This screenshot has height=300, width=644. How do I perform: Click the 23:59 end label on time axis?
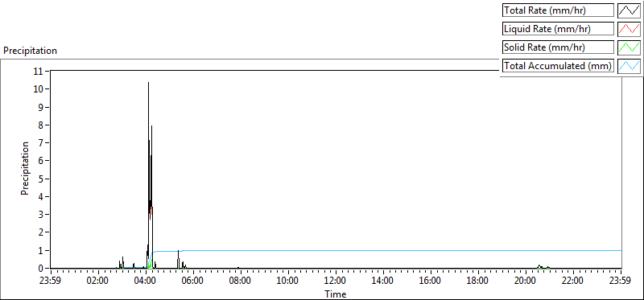pyautogui.click(x=621, y=282)
